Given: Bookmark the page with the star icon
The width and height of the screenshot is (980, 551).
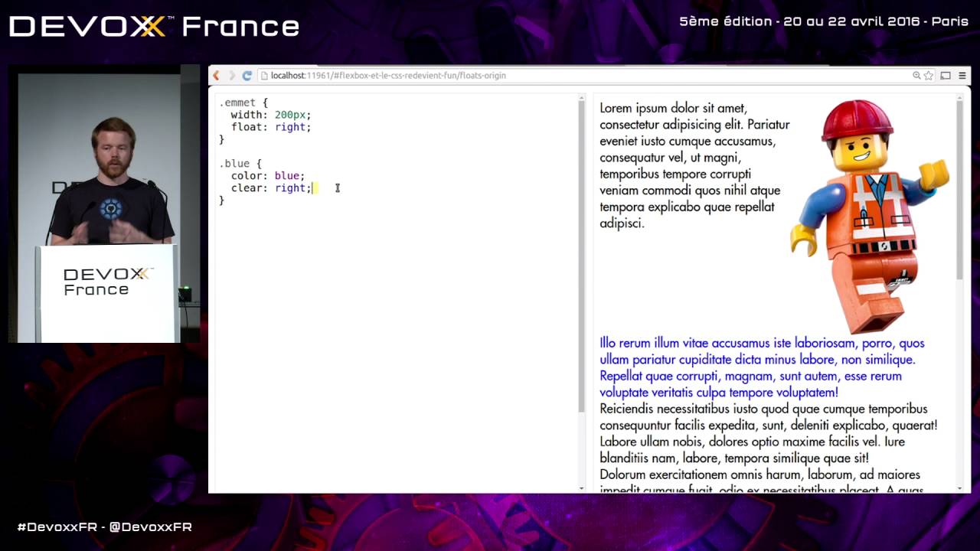Looking at the screenshot, I should [929, 75].
